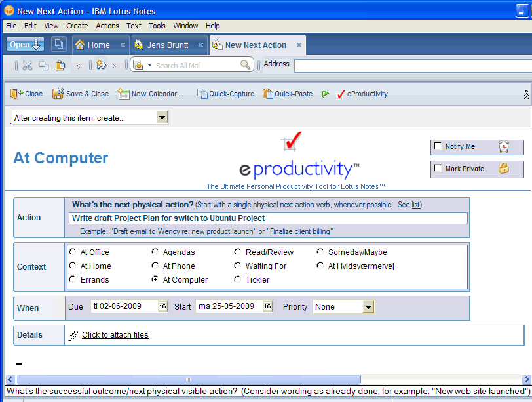Open the Help menu
The image size is (532, 402).
click(x=212, y=26)
